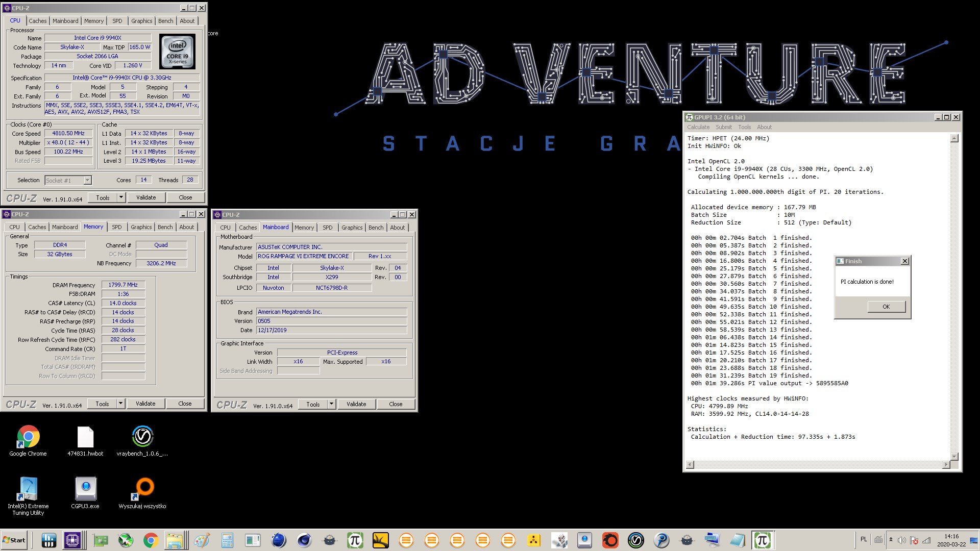The image size is (980, 551).
Task: Click the BIOS date 12/17/2019 field
Action: tap(331, 330)
